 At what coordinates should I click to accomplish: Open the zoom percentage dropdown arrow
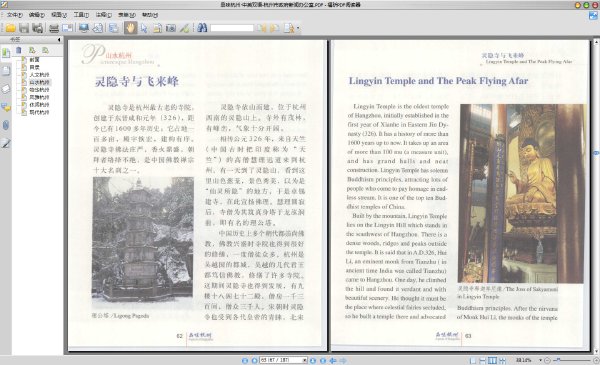tap(540, 360)
